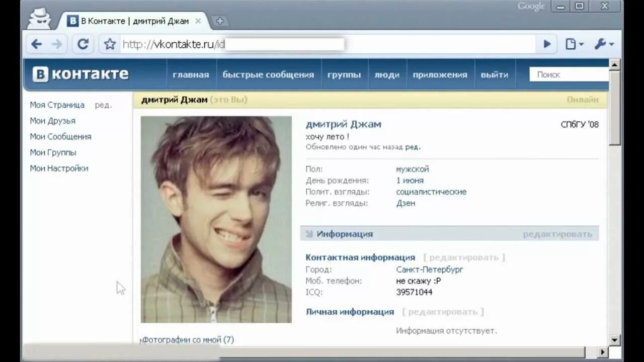The image size is (644, 362).
Task: Click the Go arrow beside address bar
Action: pyautogui.click(x=547, y=44)
